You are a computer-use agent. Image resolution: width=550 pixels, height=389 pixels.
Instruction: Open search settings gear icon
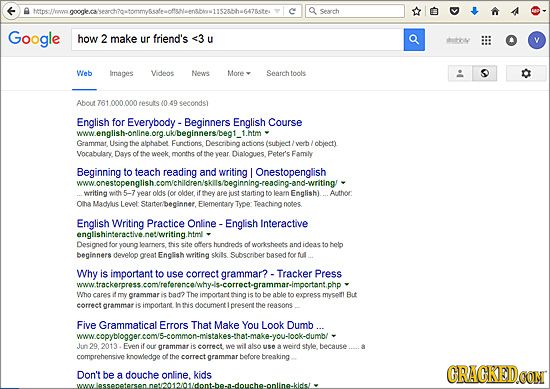click(526, 73)
